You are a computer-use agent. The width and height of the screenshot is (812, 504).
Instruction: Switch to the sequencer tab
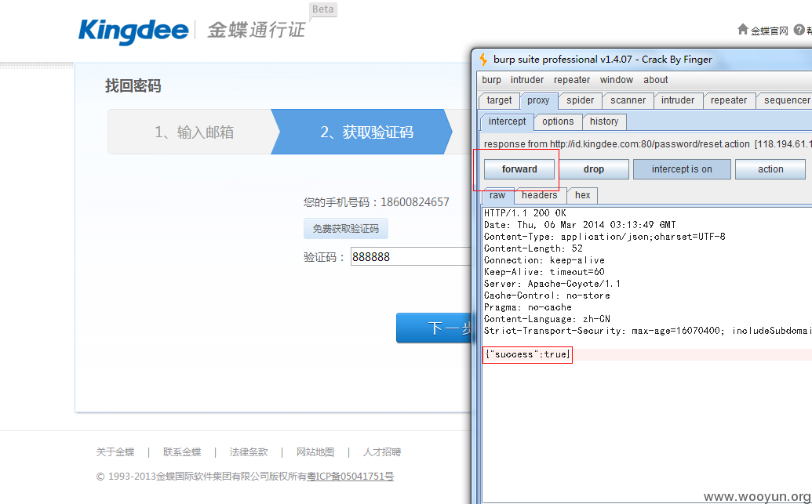pos(786,100)
